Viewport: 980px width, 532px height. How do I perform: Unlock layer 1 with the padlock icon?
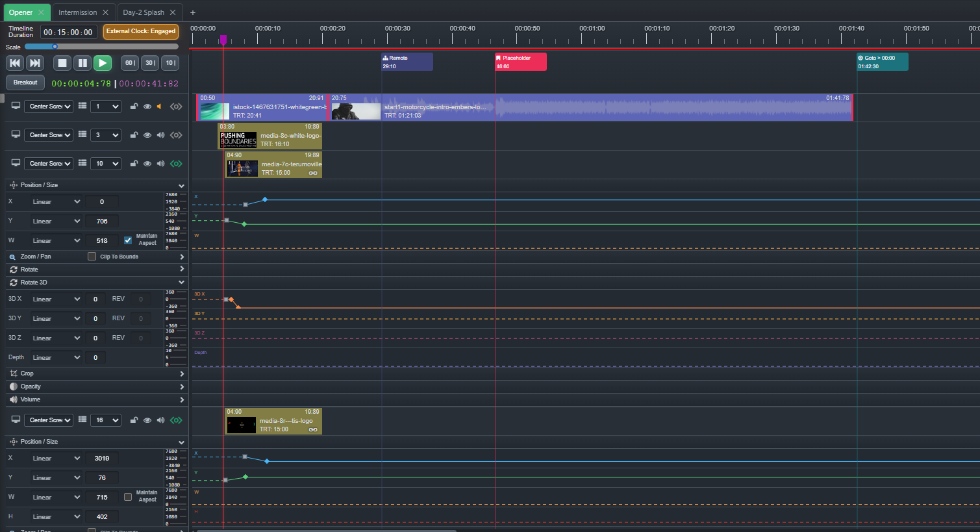tap(134, 107)
